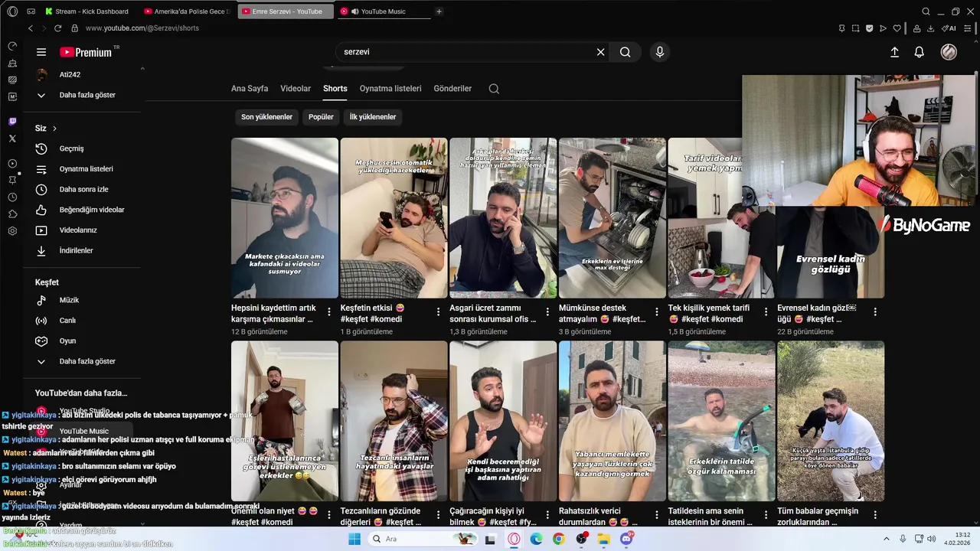980x551 pixels.
Task: Open the system tray volume icon
Action: point(931,539)
